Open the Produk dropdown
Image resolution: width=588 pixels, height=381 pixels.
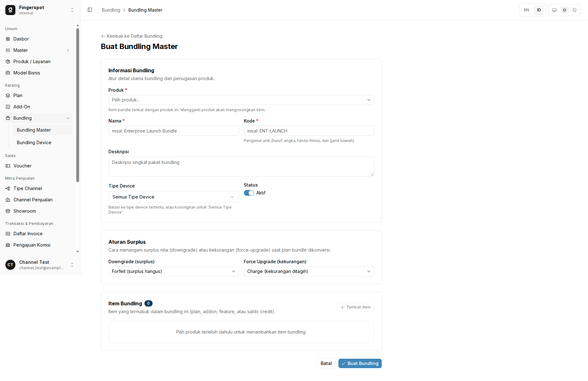tap(241, 100)
